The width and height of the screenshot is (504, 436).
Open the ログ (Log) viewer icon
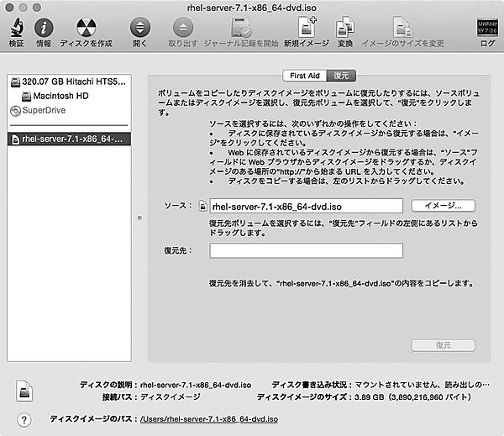(486, 29)
